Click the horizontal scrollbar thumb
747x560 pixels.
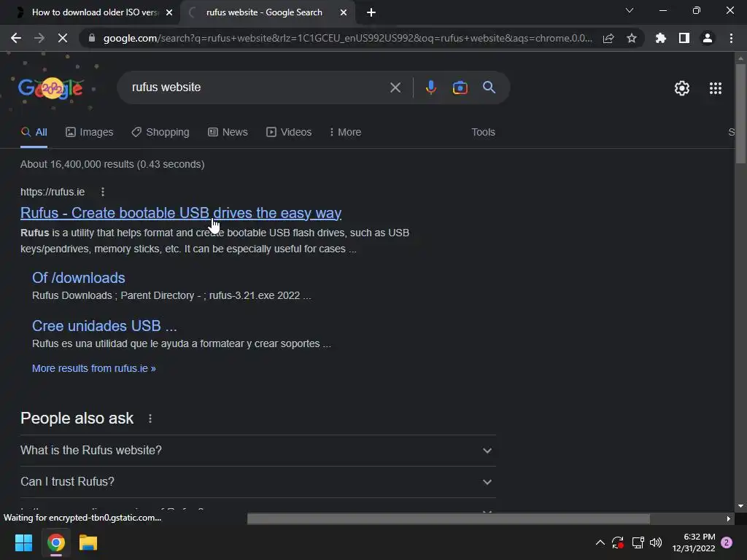coord(449,518)
